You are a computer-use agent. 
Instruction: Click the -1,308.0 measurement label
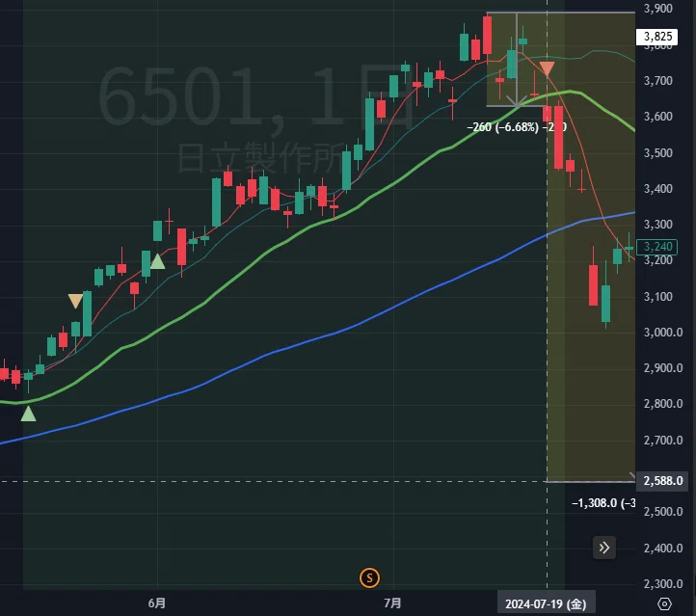tap(595, 503)
